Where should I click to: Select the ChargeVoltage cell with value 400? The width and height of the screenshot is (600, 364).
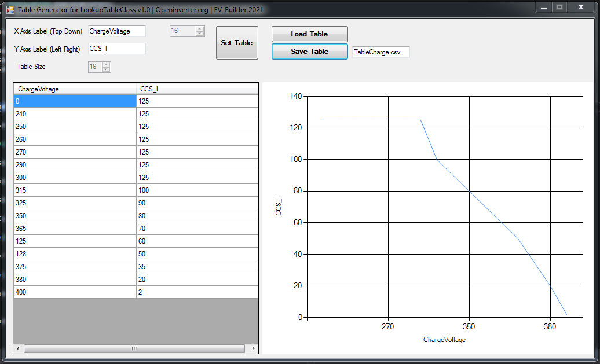pyautogui.click(x=75, y=292)
